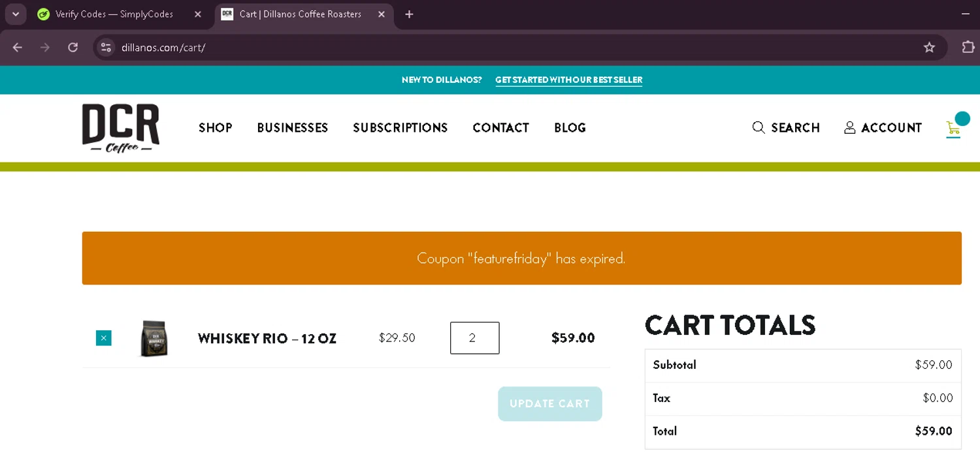
Task: Minimize the browser window
Action: (966, 14)
